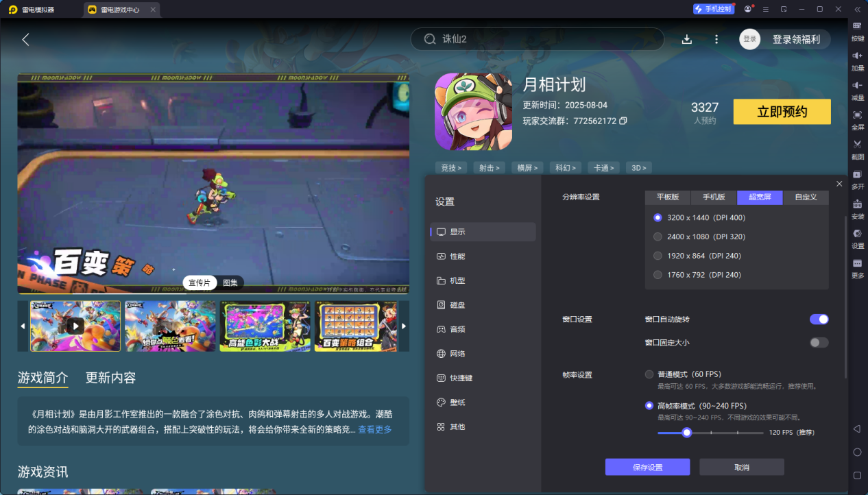The width and height of the screenshot is (868, 495).
Task: Show previous thumbnails with left arrow
Action: tap(23, 326)
